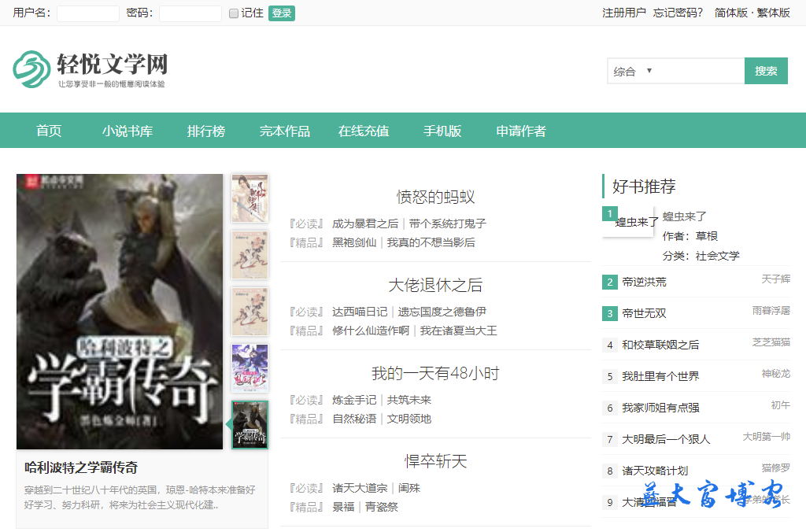Click the 搜索 search button
Viewport: 806px width, 532px height.
pyautogui.click(x=766, y=71)
